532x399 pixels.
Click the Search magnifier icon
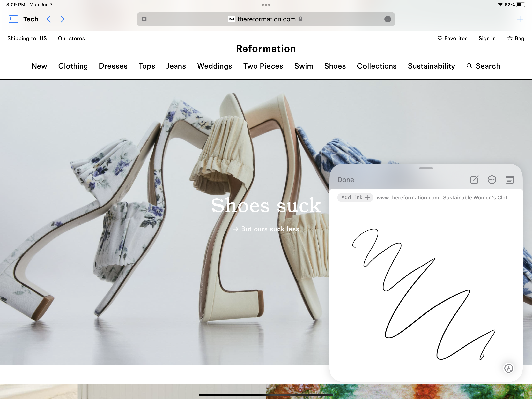[x=469, y=66]
